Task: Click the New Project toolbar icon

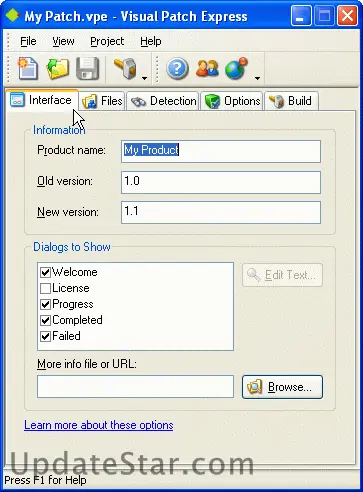Action: point(28,69)
